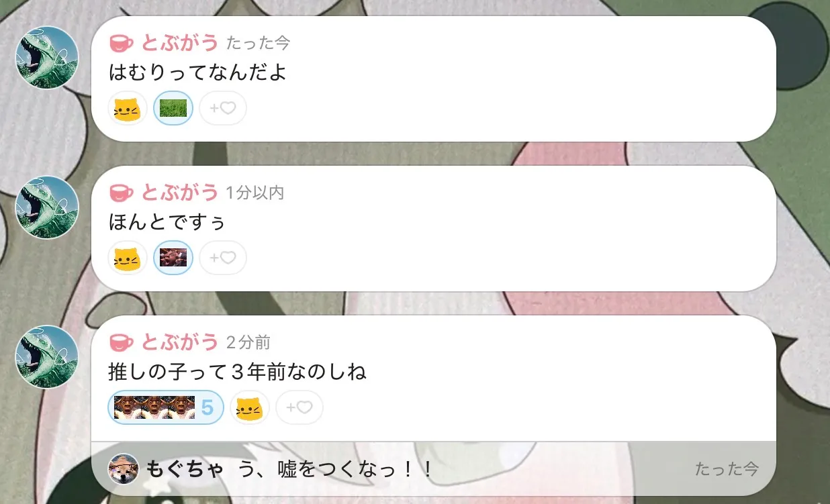
Task: Add a reaction to the はむりってなんだよ post
Action: pyautogui.click(x=223, y=108)
